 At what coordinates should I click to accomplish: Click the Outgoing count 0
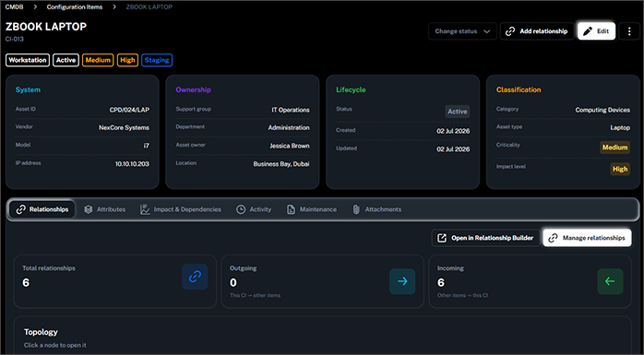(233, 283)
